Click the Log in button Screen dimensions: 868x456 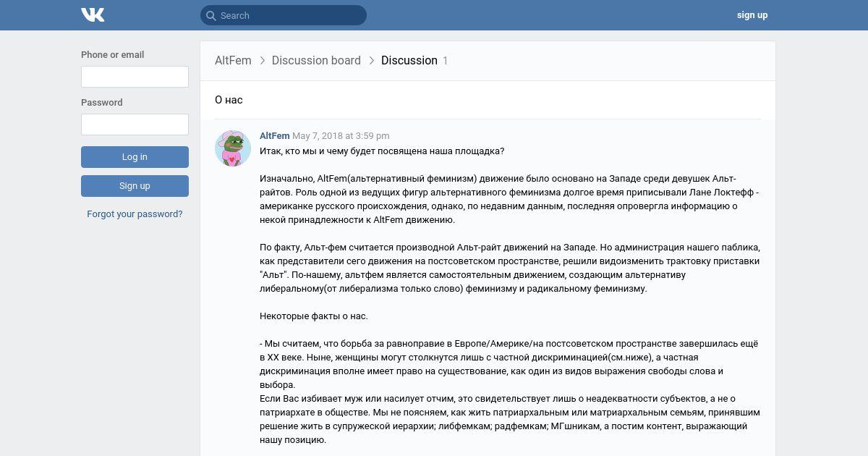[135, 157]
